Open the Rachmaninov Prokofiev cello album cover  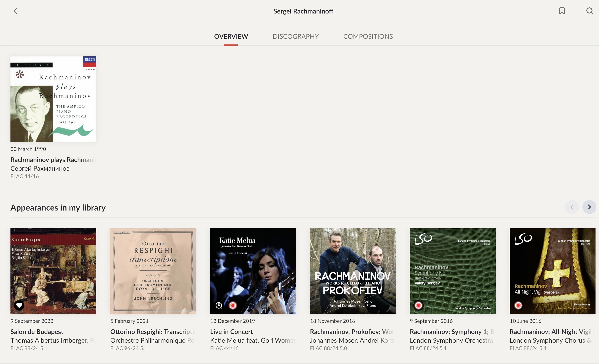pyautogui.click(x=353, y=271)
